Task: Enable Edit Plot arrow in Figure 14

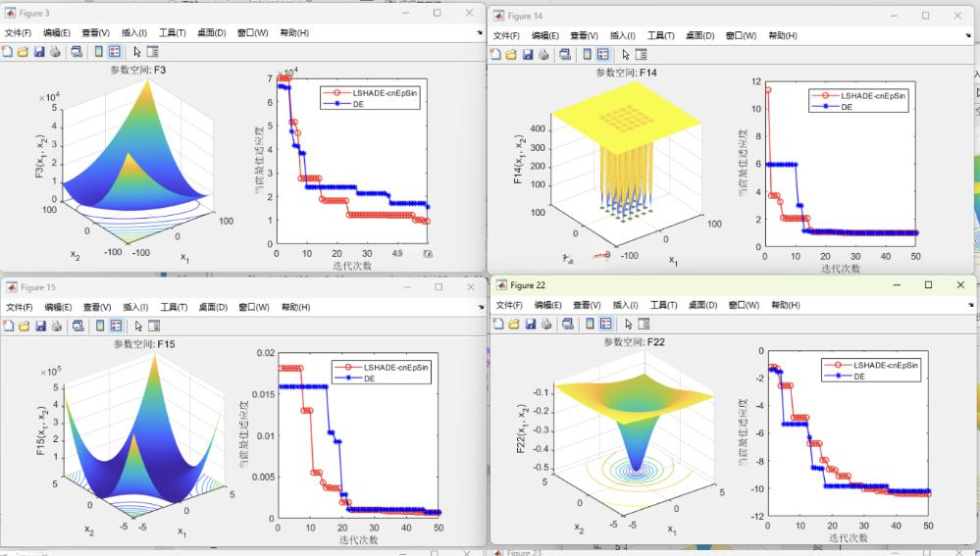Action: coord(626,54)
